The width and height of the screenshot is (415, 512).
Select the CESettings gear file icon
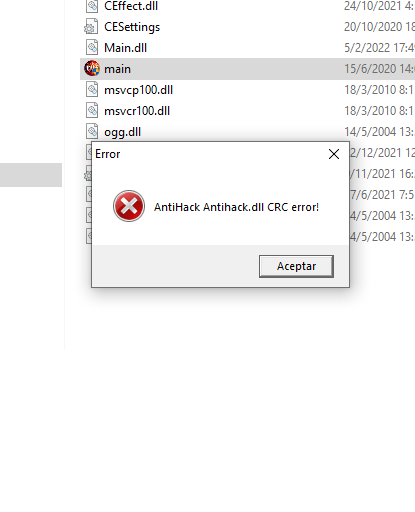click(x=91, y=27)
